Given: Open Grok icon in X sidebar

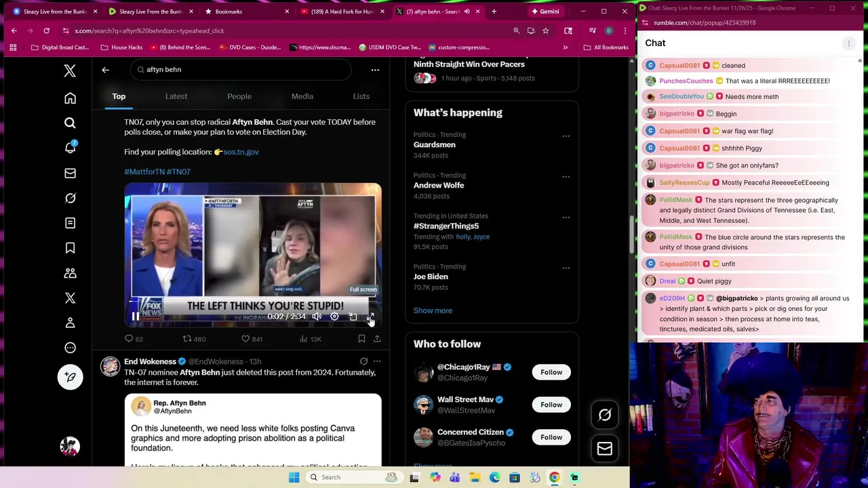Looking at the screenshot, I should coord(70,198).
